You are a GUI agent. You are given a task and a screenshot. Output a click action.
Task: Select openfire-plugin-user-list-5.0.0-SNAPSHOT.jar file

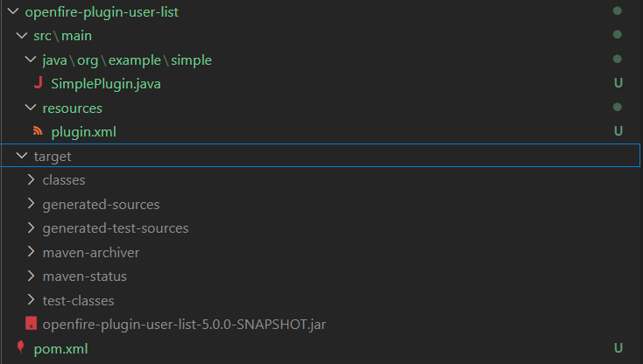tap(184, 325)
